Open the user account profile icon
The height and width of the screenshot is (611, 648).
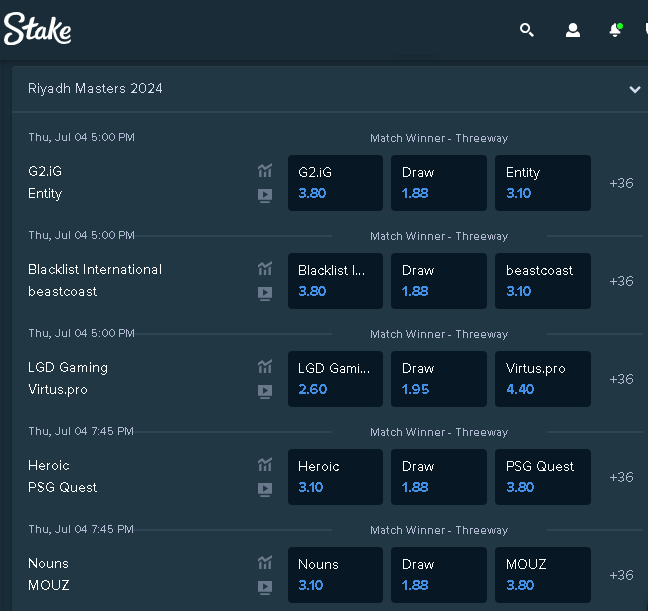pos(573,30)
